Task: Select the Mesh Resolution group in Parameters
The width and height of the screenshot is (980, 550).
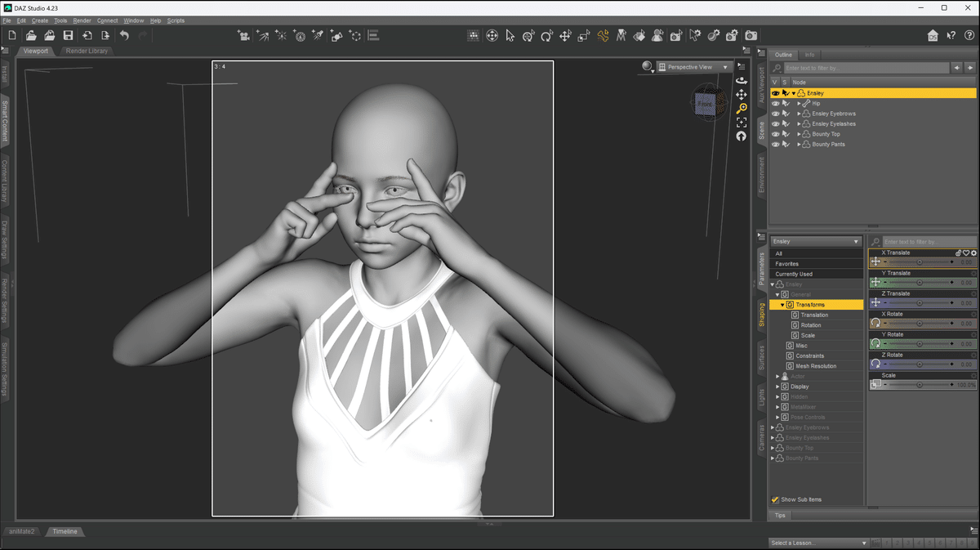Action: tap(816, 366)
